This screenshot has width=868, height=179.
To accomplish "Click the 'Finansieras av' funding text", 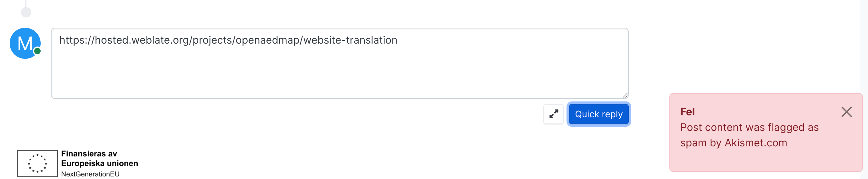I will [x=89, y=154].
